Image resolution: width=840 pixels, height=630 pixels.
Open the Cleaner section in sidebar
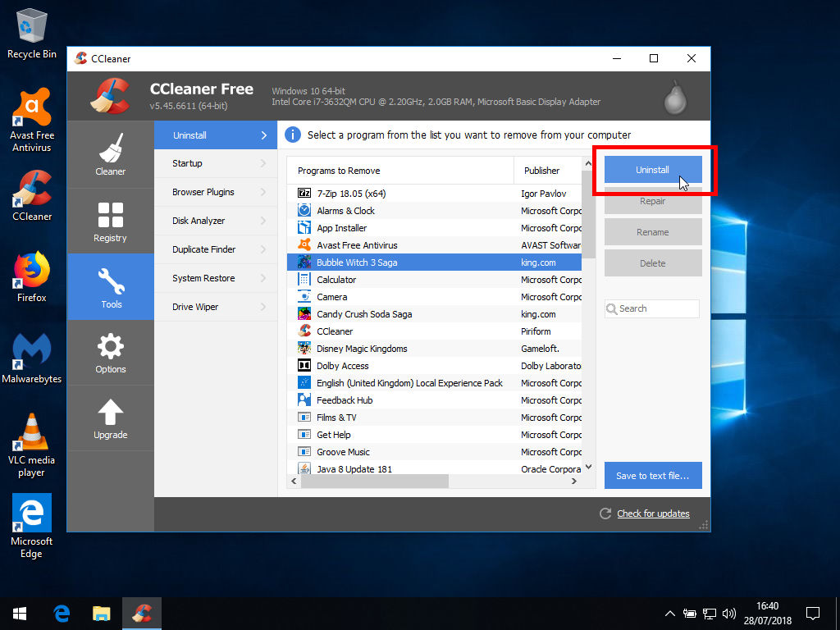pos(111,154)
